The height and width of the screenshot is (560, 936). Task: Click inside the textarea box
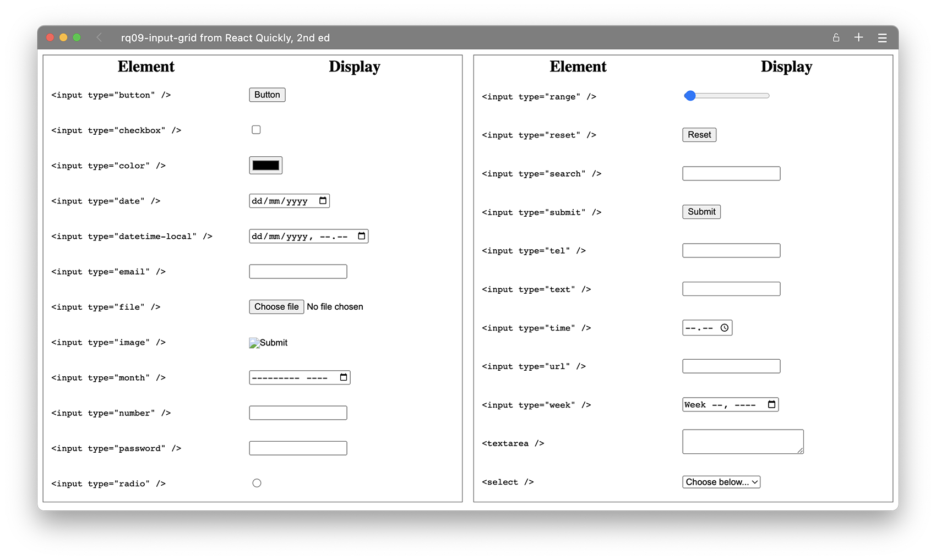coord(742,442)
